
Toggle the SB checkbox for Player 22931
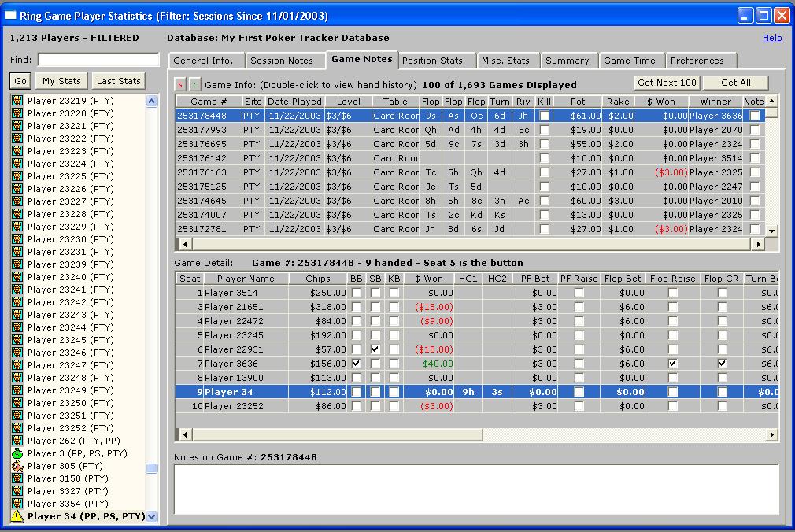(x=375, y=349)
